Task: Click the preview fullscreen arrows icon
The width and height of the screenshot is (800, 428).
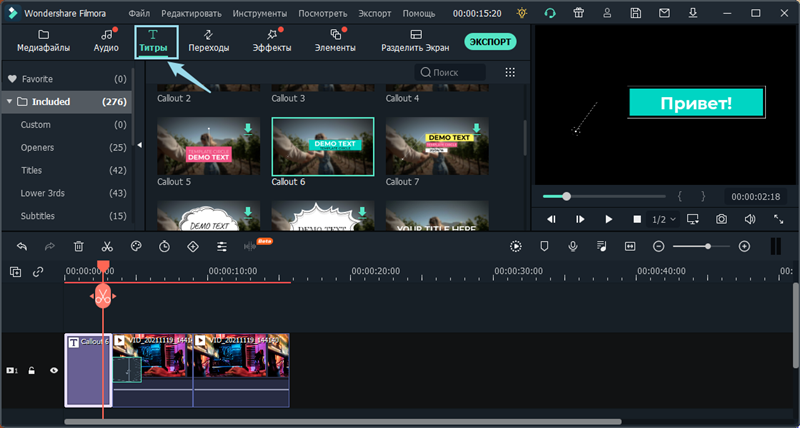Action: [779, 219]
